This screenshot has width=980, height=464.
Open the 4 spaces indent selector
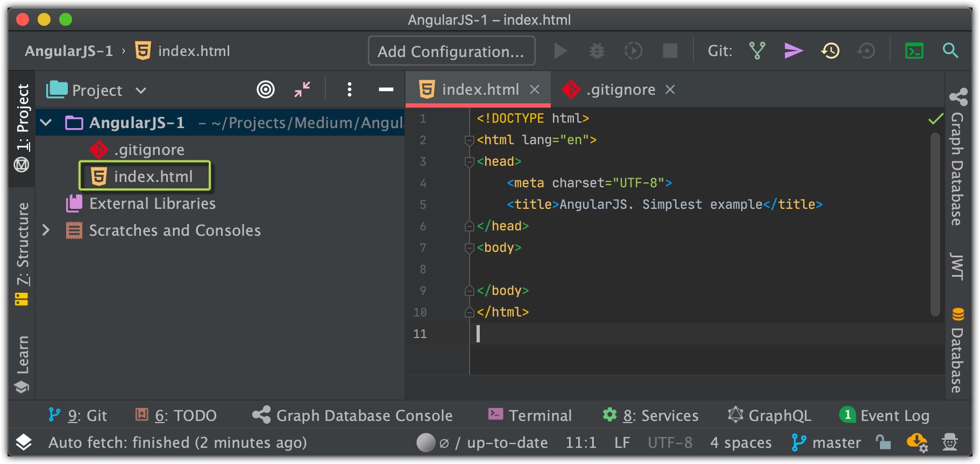(x=741, y=442)
